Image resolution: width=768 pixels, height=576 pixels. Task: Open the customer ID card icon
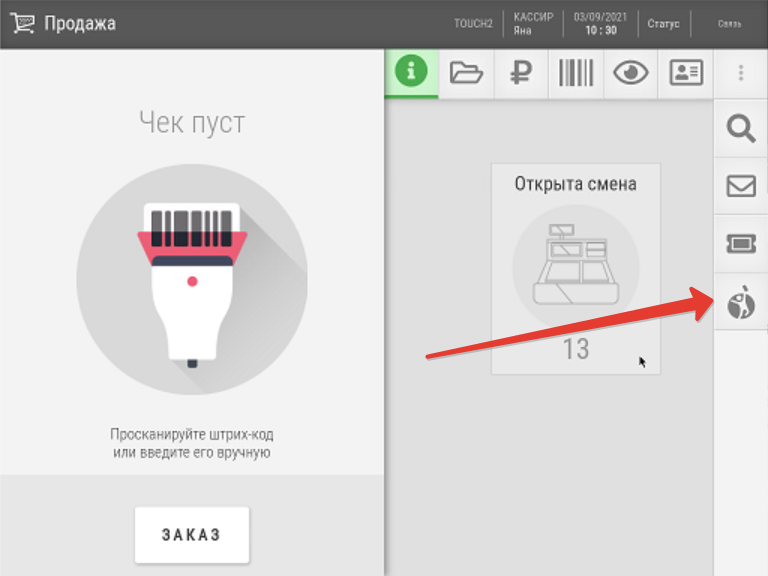point(686,73)
